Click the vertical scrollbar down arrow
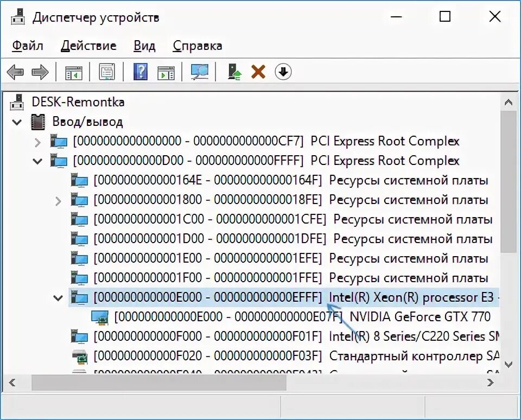Image resolution: width=521 pixels, height=420 pixels. 509,365
